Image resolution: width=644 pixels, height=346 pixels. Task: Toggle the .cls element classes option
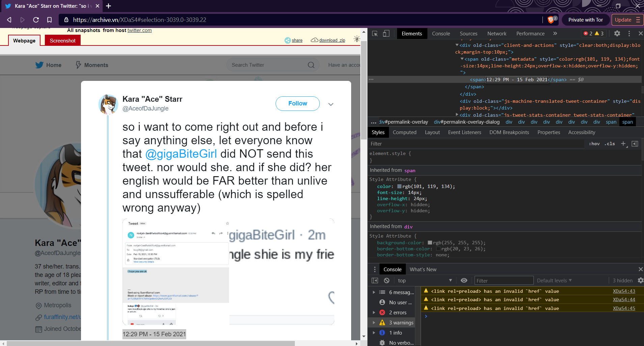(610, 144)
